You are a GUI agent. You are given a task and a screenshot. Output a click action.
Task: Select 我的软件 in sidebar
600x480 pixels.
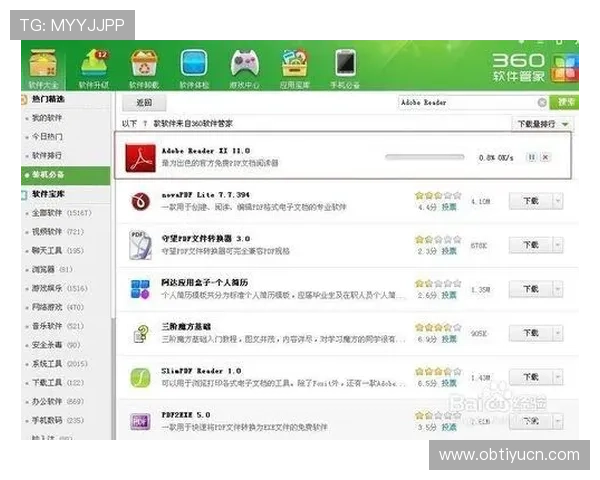(47, 118)
